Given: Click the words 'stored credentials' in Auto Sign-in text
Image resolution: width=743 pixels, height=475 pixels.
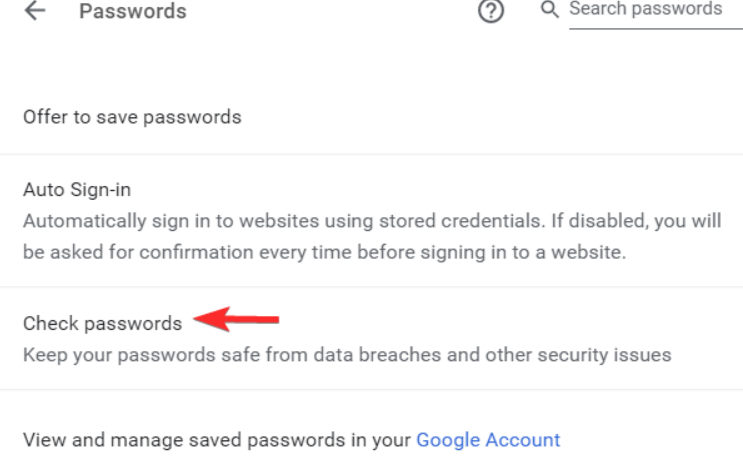Looking at the screenshot, I should pos(461,221).
